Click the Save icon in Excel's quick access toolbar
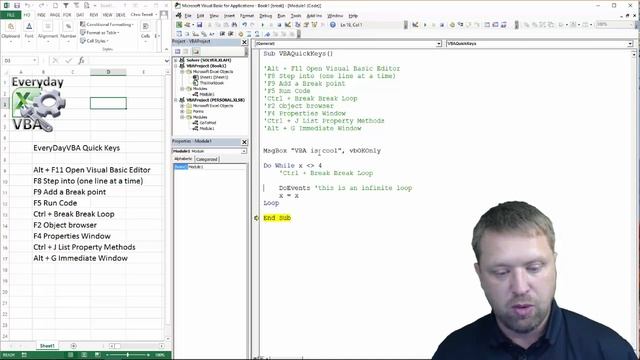Image resolution: width=640 pixels, height=360 pixels. [17, 6]
